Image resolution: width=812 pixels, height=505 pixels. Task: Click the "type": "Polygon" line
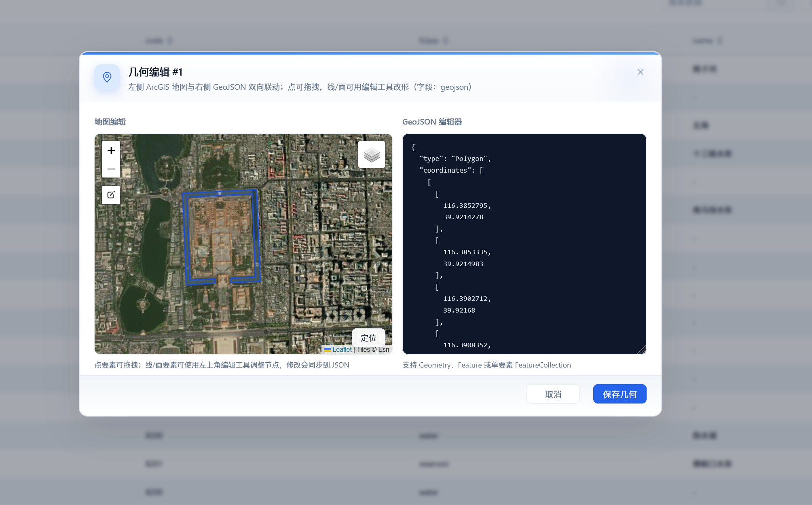point(455,158)
